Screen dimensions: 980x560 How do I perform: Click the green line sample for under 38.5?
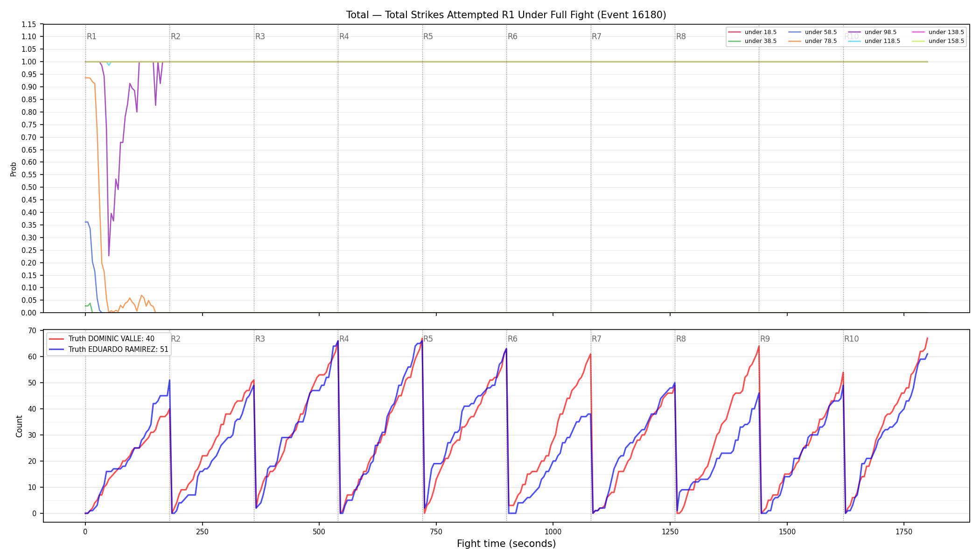point(735,41)
